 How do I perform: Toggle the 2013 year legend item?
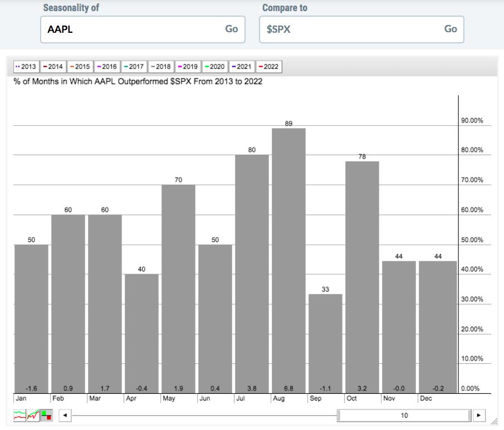26,67
